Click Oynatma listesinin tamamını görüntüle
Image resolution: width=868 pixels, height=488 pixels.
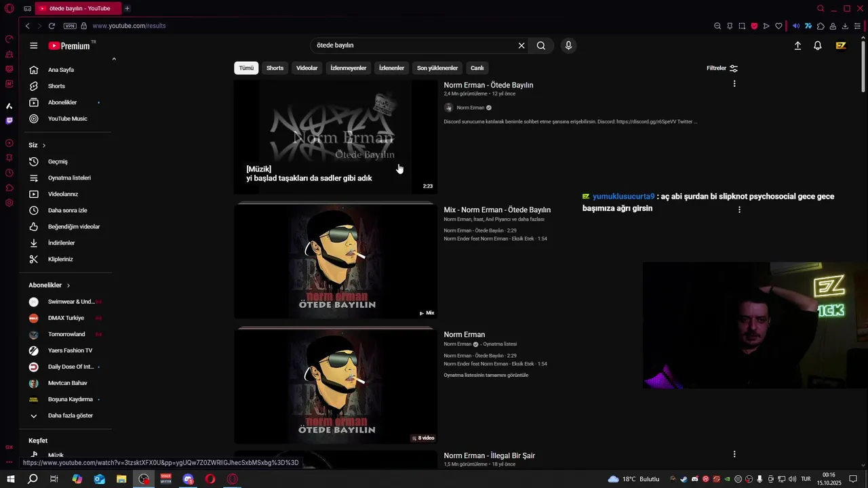pos(486,375)
